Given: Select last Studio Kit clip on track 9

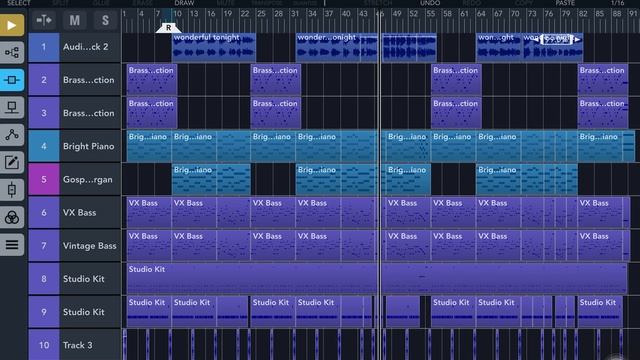Looking at the screenshot, I should coord(600,312).
